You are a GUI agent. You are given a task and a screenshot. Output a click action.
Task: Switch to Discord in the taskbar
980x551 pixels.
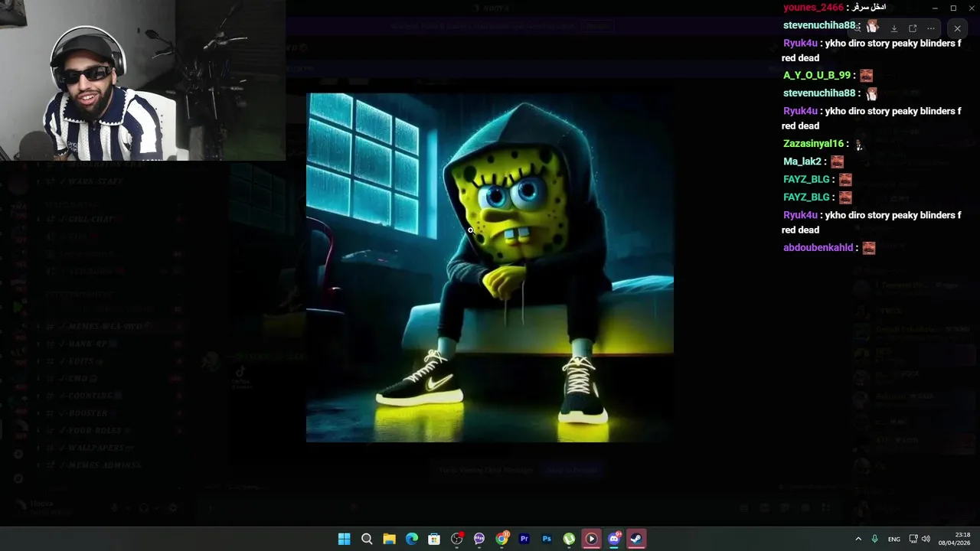click(614, 539)
